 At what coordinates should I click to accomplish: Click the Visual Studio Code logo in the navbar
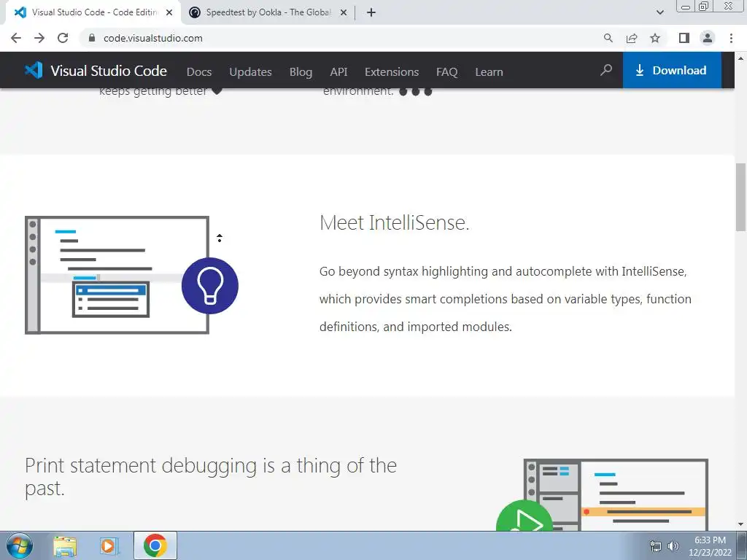(96, 71)
